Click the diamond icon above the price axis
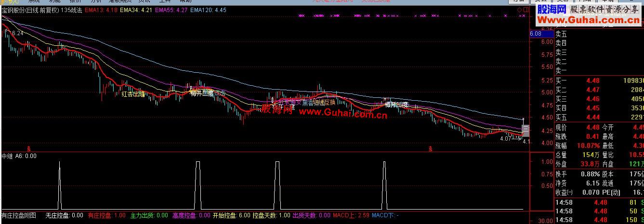 point(520,10)
